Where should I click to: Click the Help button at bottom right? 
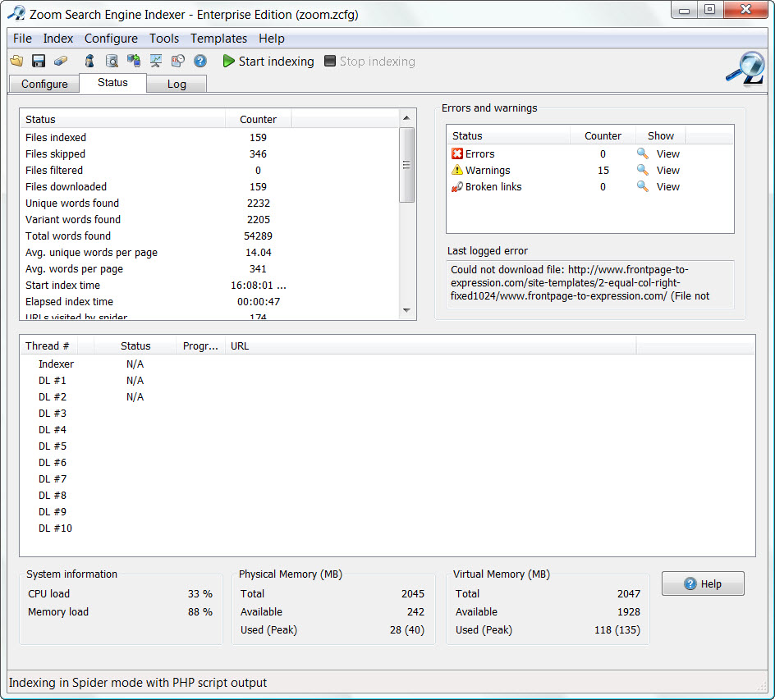click(x=703, y=583)
